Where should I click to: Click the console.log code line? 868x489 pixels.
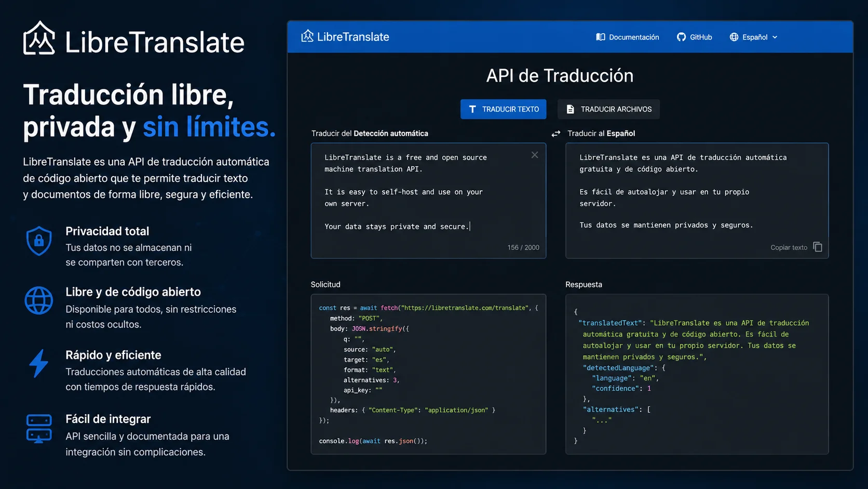pyautogui.click(x=373, y=441)
